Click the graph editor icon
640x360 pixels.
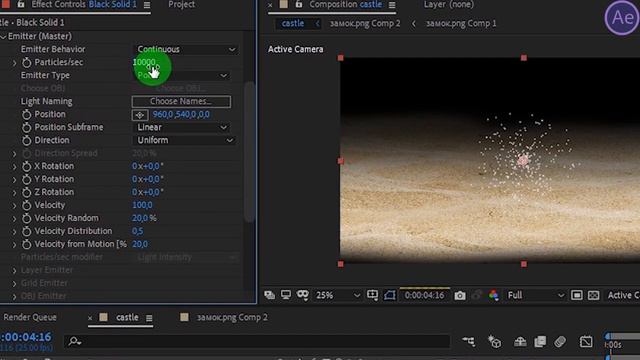click(586, 342)
